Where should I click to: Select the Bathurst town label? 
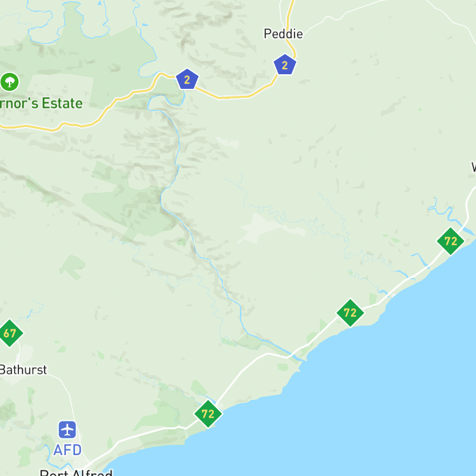[x=23, y=370]
